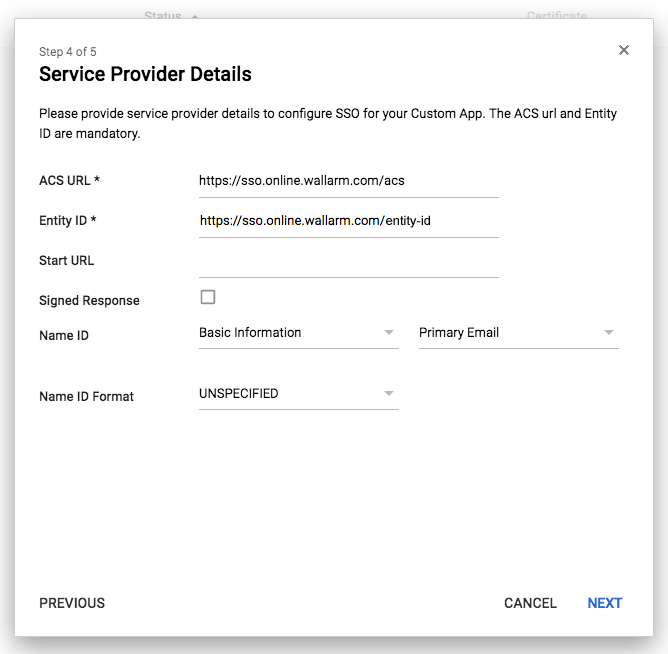The height and width of the screenshot is (654, 668).
Task: Click the Step 4 of 5 indicator text
Action: [x=68, y=52]
